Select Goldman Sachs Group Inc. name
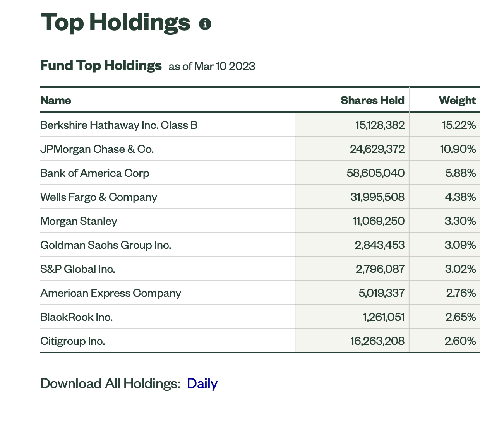This screenshot has width=504, height=421. click(x=106, y=245)
